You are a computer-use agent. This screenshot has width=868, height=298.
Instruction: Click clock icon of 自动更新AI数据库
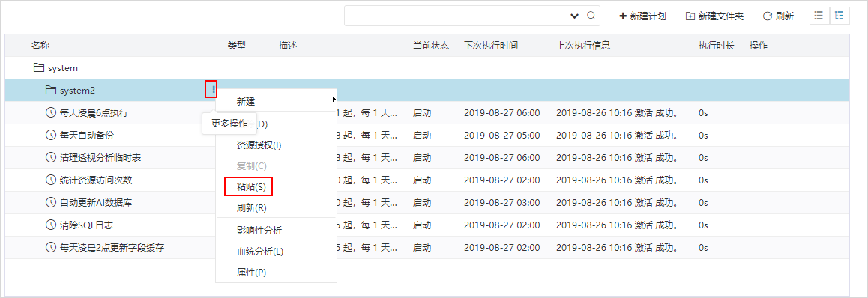coord(50,202)
